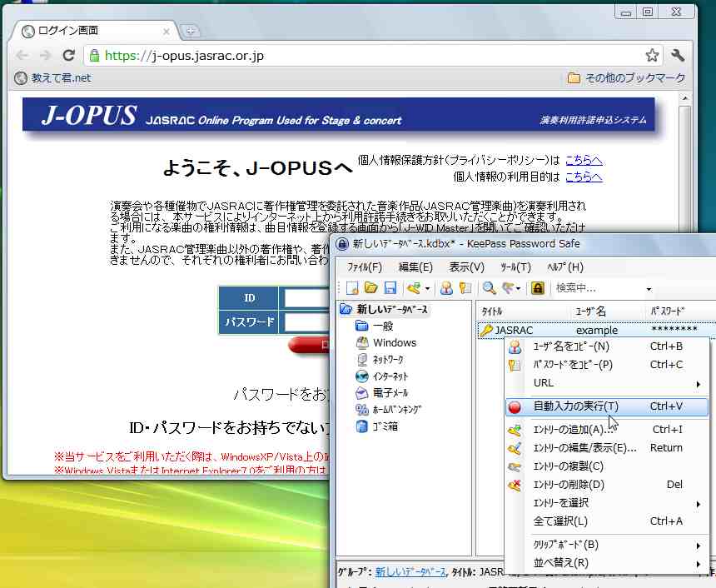Select the ゴミ箱 group
Viewport: 716px width, 588px height.
[x=376, y=426]
